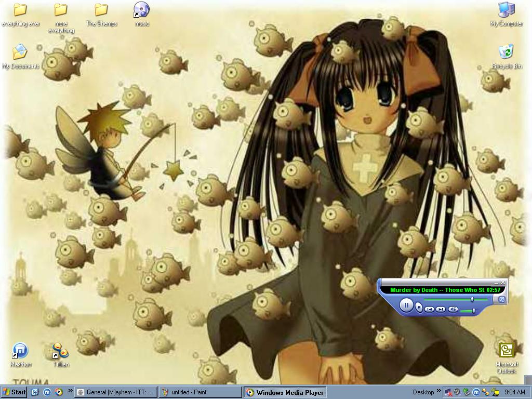Viewport: 532px width, 399px height.
Task: Mute the media player sound
Action: pos(453,309)
